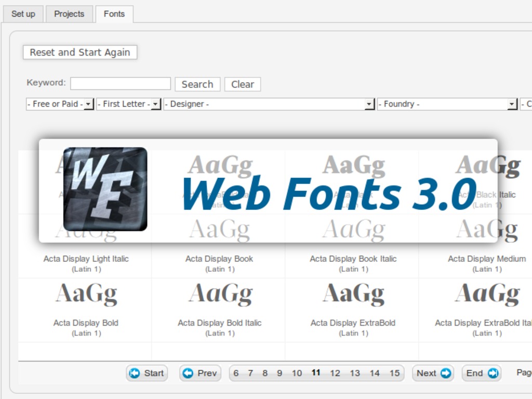
Task: Expand the Designer dropdown
Action: [x=269, y=104]
